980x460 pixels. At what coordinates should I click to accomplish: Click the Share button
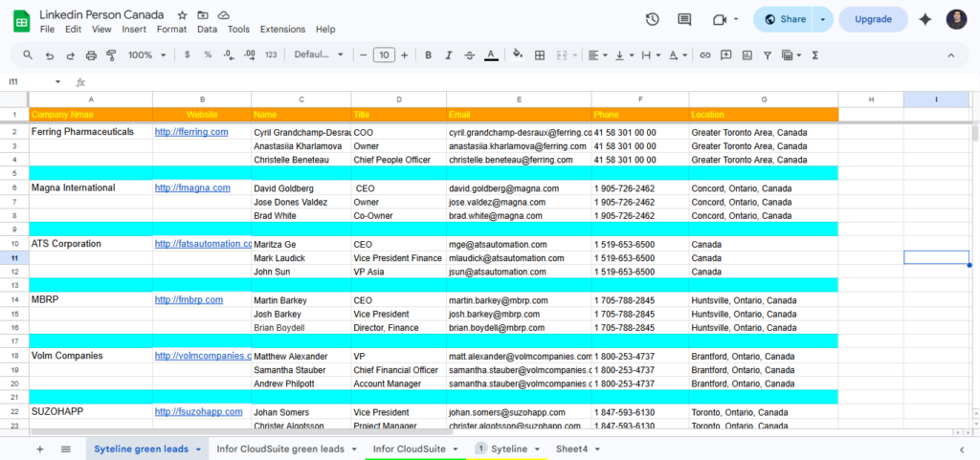[783, 19]
